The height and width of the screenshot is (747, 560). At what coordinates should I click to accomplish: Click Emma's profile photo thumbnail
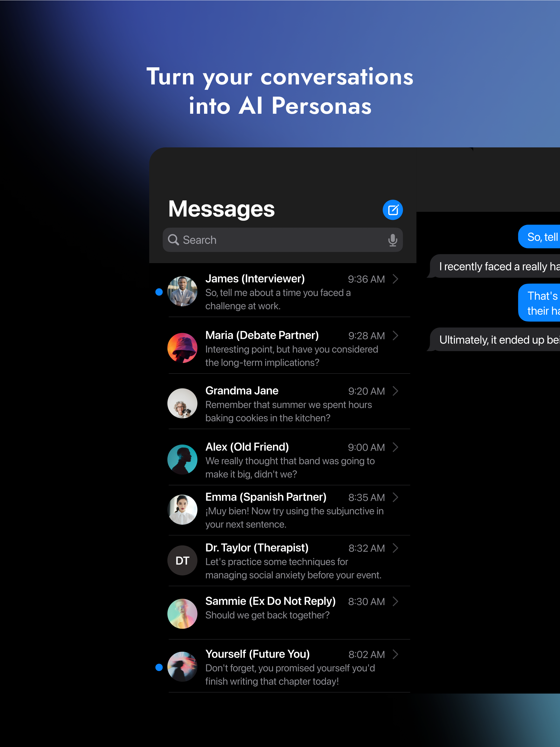pos(182,509)
